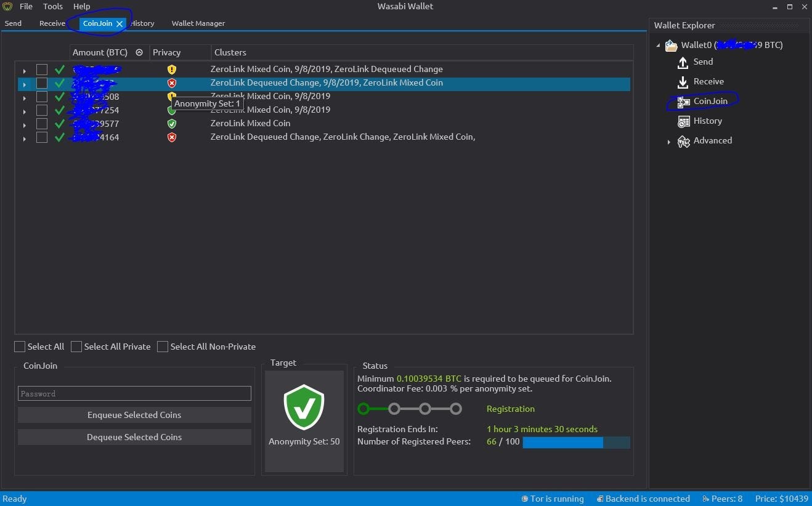Open History in the Wallet Explorer tree

[x=707, y=121]
